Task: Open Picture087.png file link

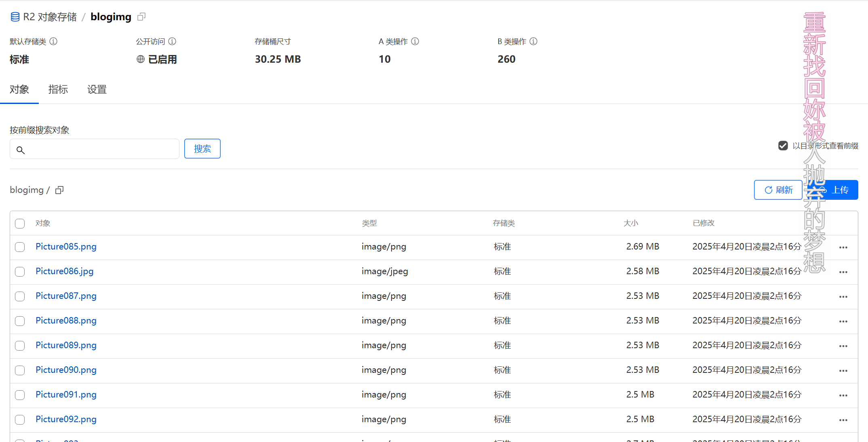Action: click(66, 296)
